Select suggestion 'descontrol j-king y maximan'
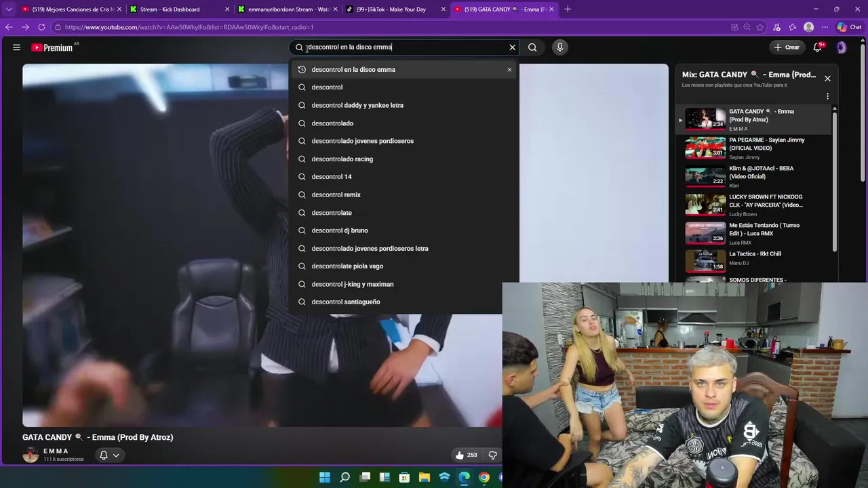 405,284
